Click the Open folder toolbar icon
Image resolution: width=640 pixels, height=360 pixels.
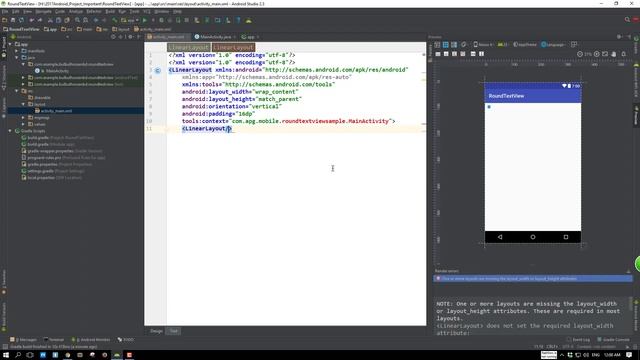coord(4,20)
